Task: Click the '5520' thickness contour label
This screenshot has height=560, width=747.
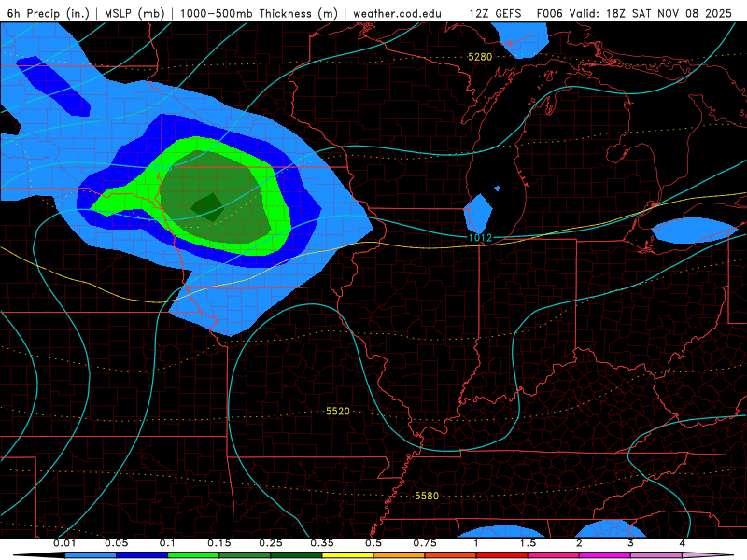Action: [338, 411]
